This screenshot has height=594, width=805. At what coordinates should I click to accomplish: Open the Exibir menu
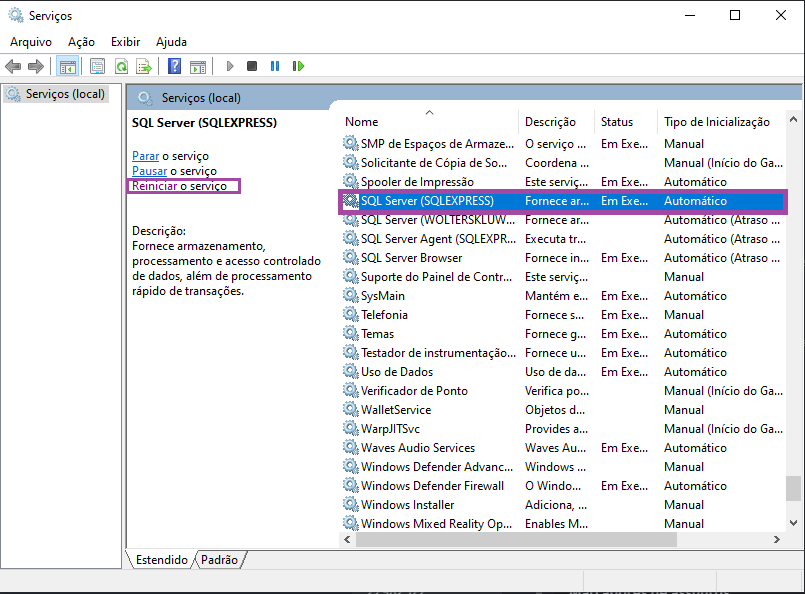[125, 42]
